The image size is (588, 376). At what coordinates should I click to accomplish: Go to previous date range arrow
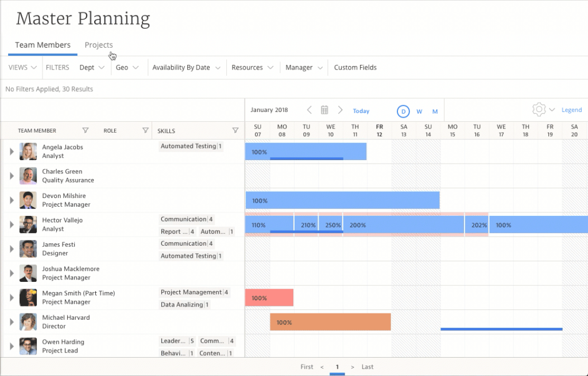point(309,110)
